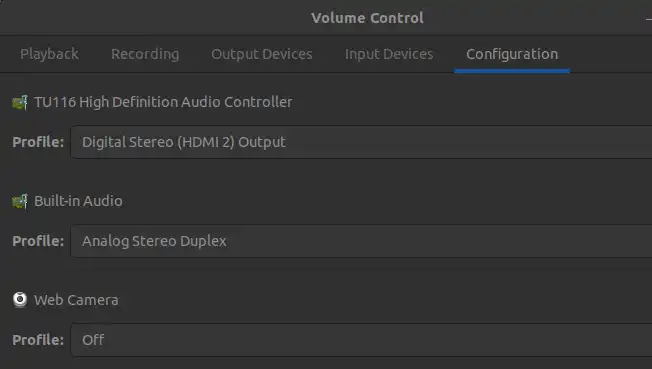
Task: Minimize the Volume Control window
Action: pos(649,19)
